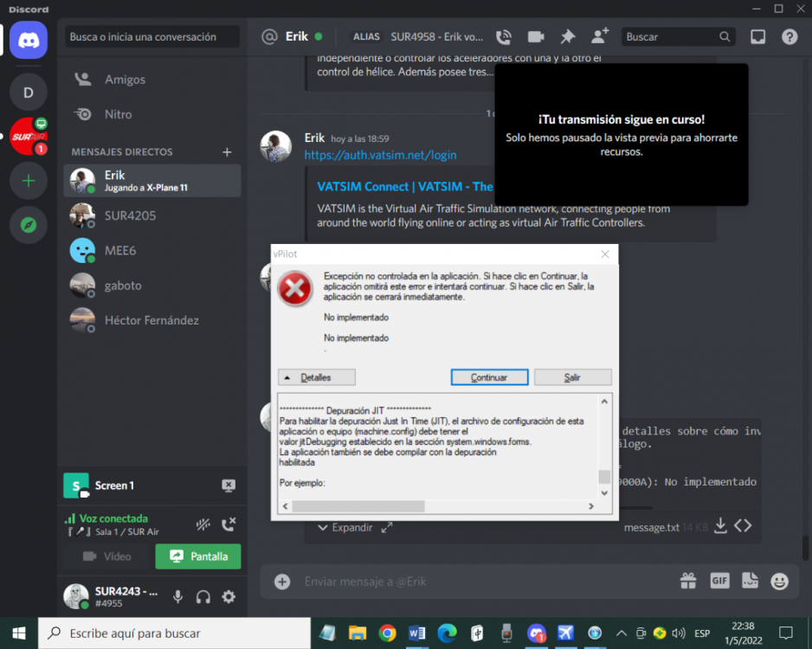This screenshot has height=649, width=812.
Task: Open pinned messages in the chat header
Action: click(x=568, y=36)
